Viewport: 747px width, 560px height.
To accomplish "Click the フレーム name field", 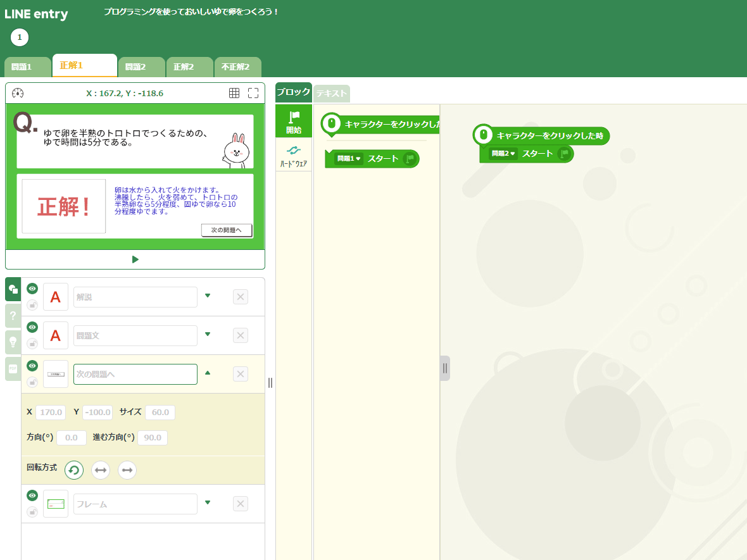I will coord(135,504).
